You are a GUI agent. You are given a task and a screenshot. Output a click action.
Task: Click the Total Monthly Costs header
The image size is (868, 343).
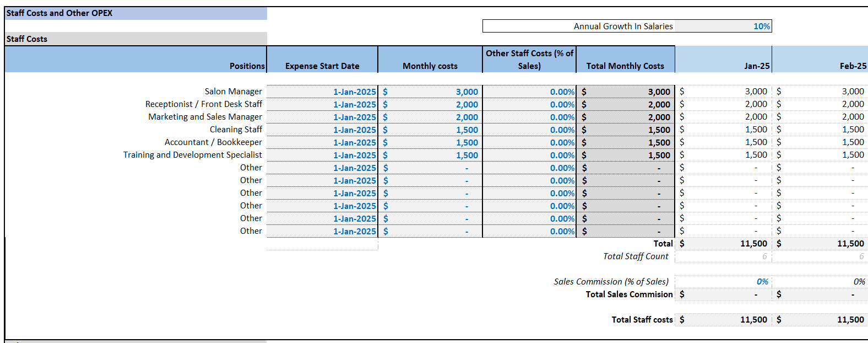pos(626,60)
